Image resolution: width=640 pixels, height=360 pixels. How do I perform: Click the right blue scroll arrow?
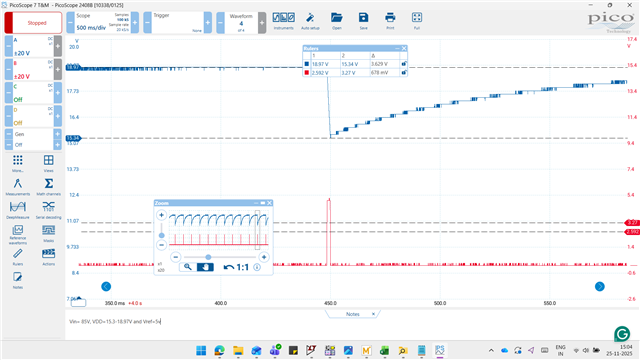pyautogui.click(x=600, y=287)
